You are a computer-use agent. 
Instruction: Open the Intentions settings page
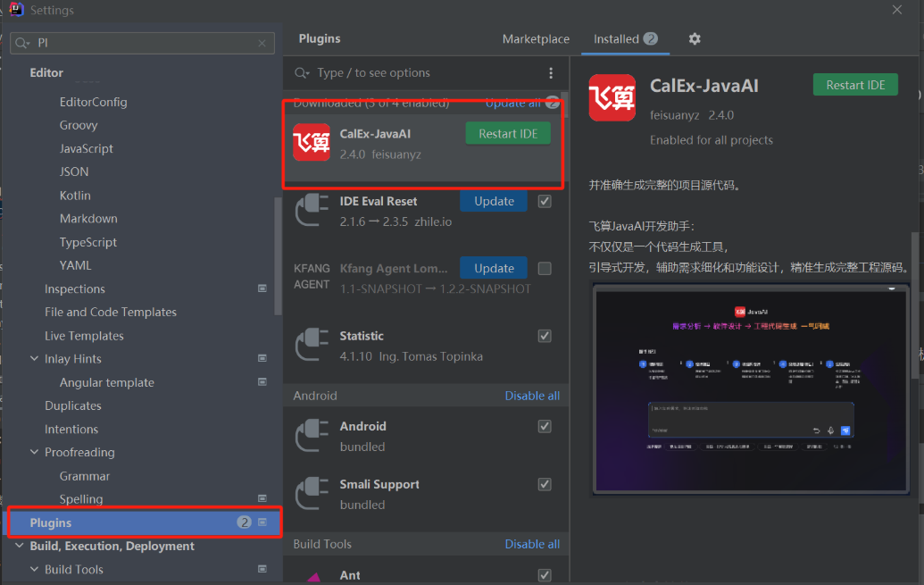[x=71, y=430]
